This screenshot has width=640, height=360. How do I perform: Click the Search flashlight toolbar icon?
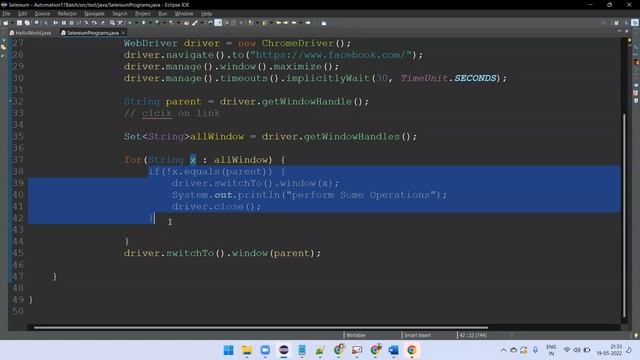tap(195, 23)
